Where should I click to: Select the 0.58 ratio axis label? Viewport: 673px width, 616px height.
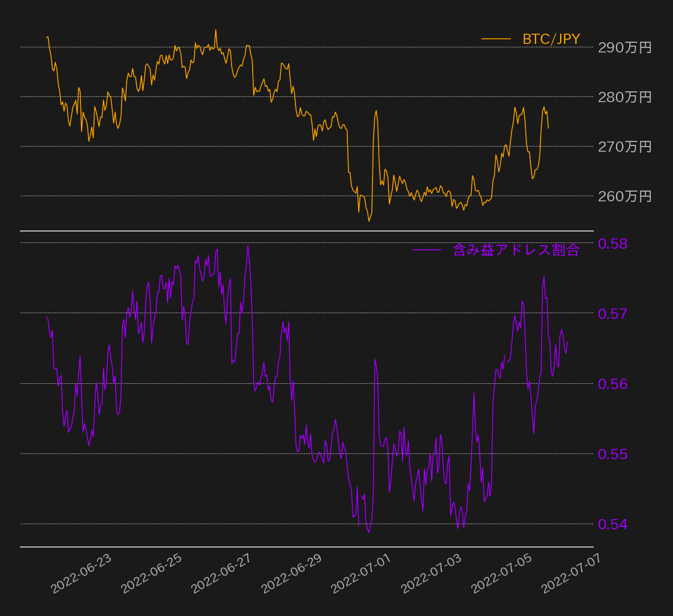click(613, 244)
